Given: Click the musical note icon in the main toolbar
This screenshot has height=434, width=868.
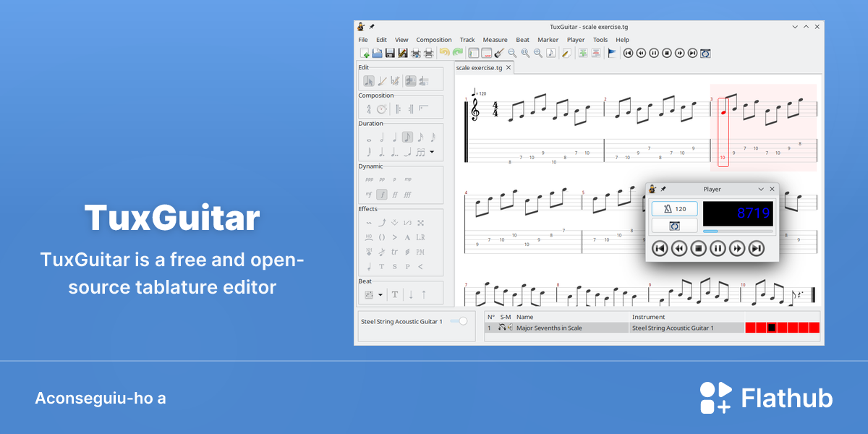Looking at the screenshot, I should click(550, 53).
